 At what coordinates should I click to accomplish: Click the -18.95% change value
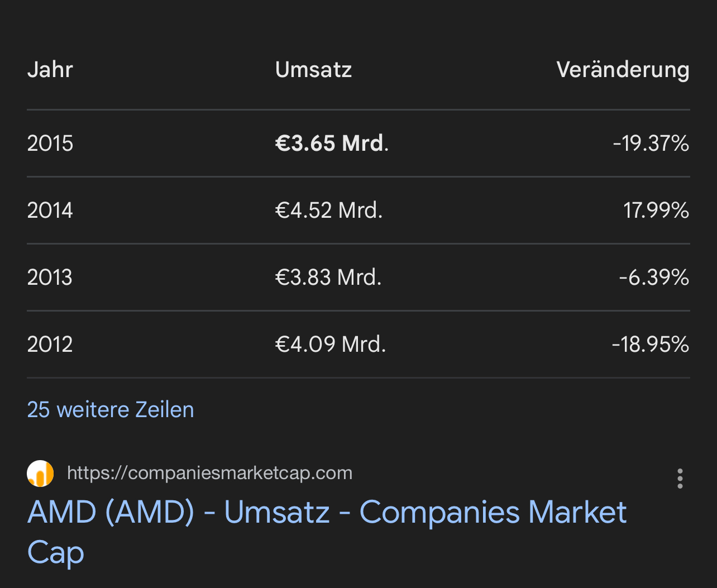click(650, 345)
